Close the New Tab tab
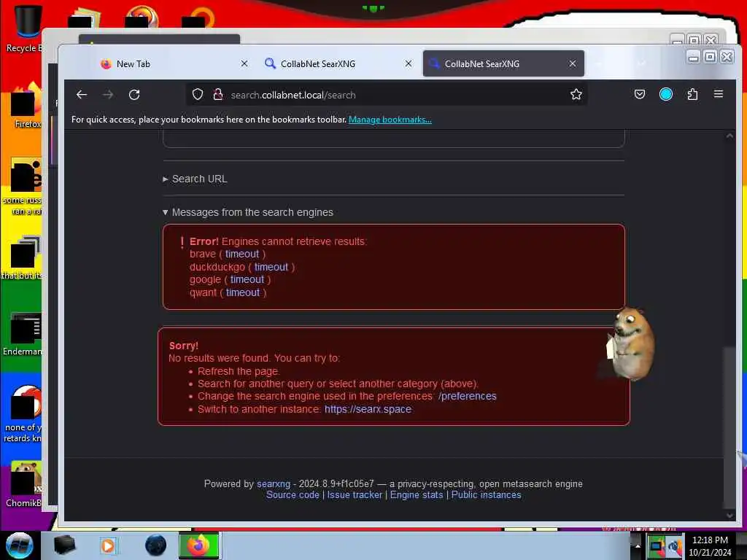 244,63
